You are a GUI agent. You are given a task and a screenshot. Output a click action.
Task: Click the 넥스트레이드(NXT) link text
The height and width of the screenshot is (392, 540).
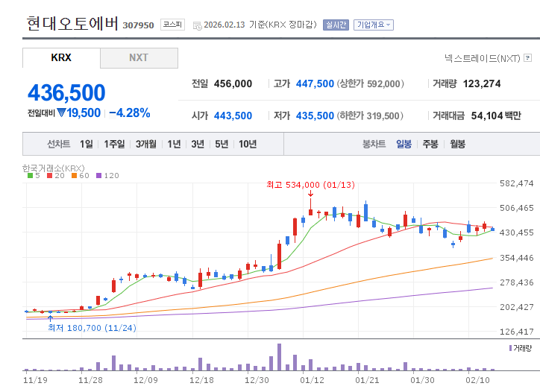[482, 58]
